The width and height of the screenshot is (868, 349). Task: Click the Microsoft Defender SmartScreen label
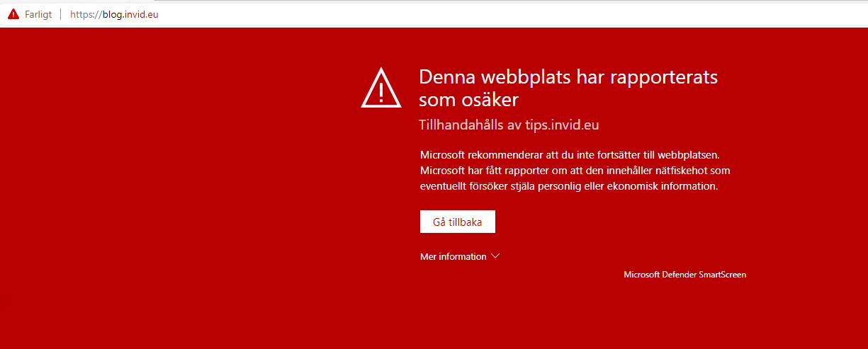pos(684,275)
